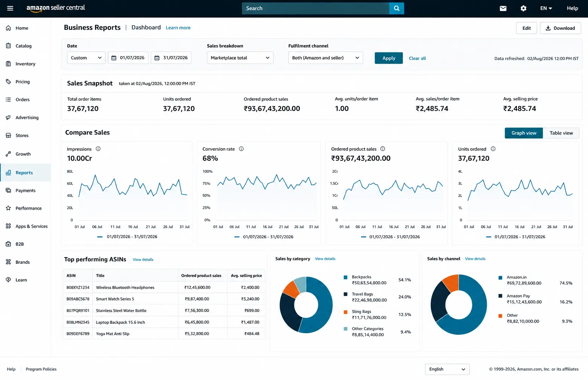
Task: Click the B2B sidebar icon
Action: click(8, 244)
